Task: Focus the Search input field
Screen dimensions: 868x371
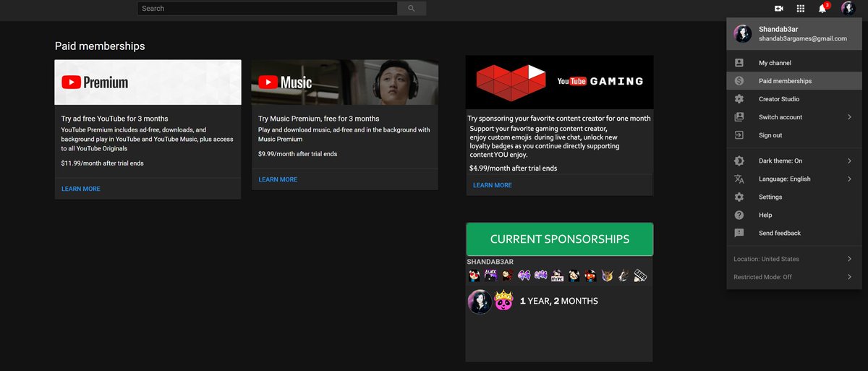Action: (268, 9)
